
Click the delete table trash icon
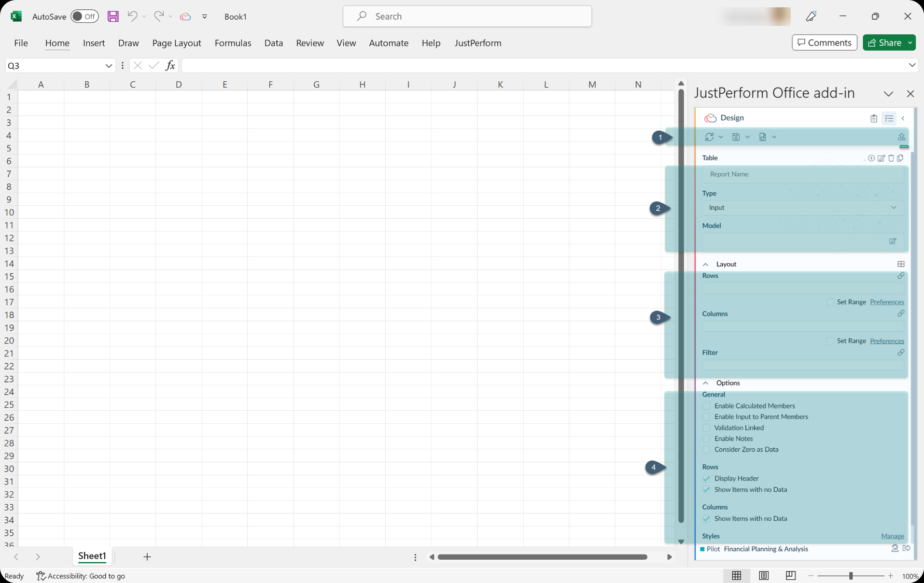coord(892,159)
